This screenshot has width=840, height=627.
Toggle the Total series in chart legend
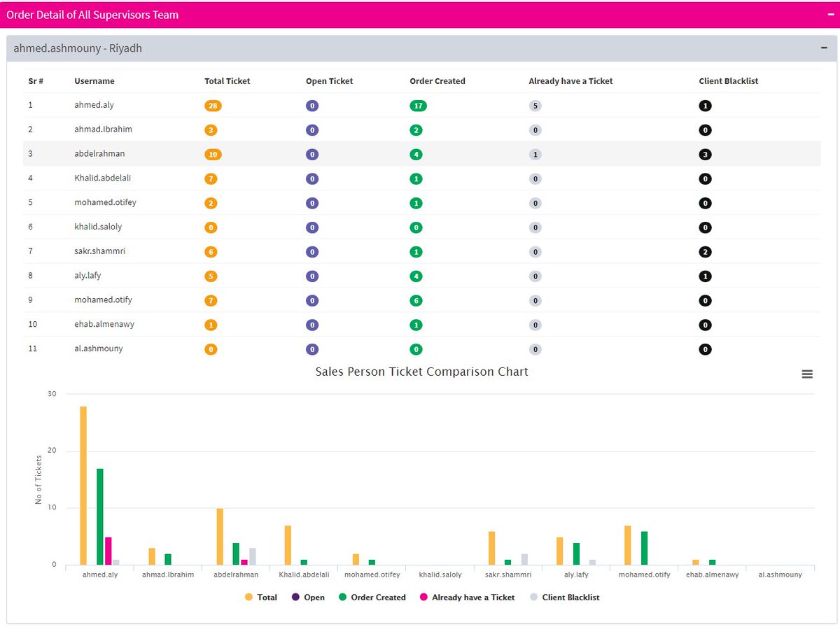pos(261,598)
